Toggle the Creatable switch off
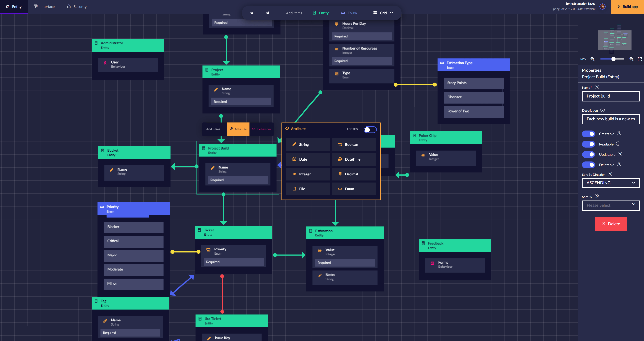 click(x=588, y=134)
